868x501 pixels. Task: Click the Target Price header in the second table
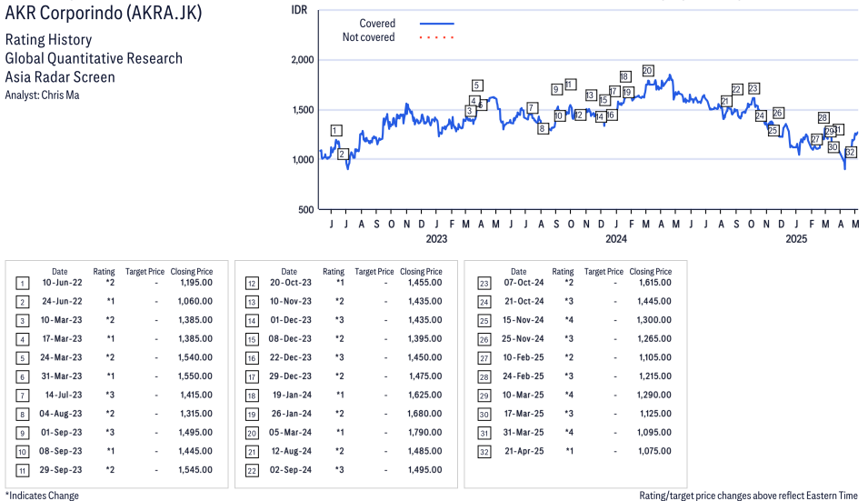[x=374, y=272]
